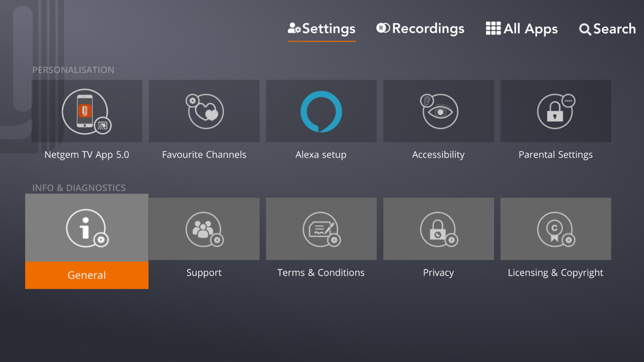Select the Terms & Conditions label

click(321, 273)
